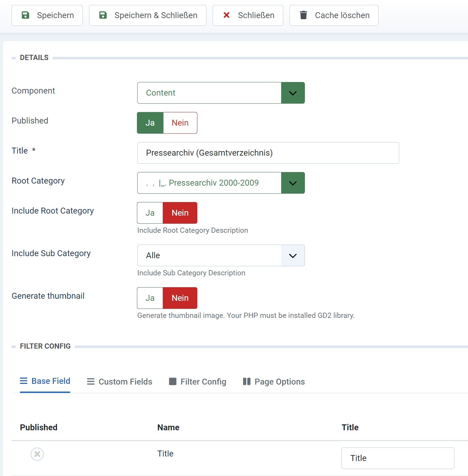Set Include Root Category to Ja
Viewport: 468px width, 476px height.
click(150, 213)
